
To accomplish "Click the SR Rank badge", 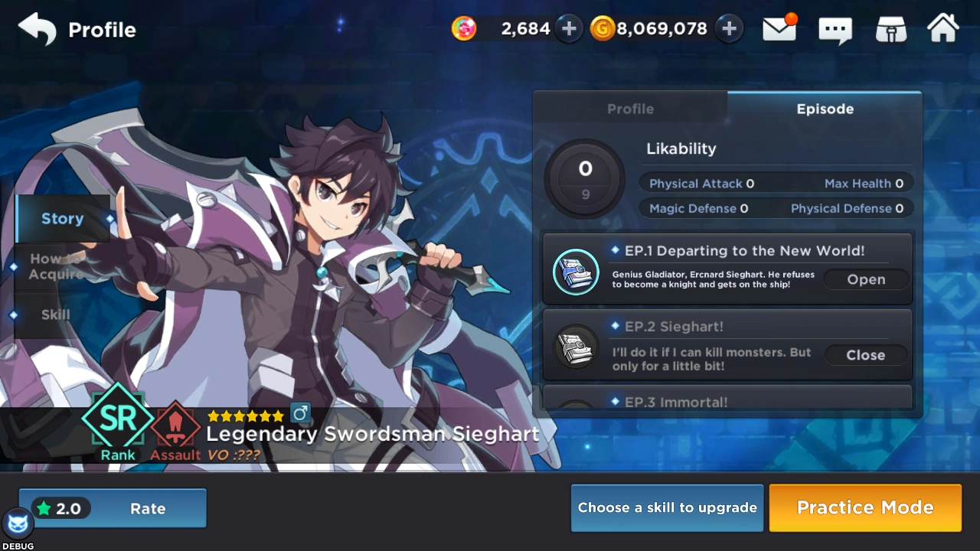I will [118, 424].
